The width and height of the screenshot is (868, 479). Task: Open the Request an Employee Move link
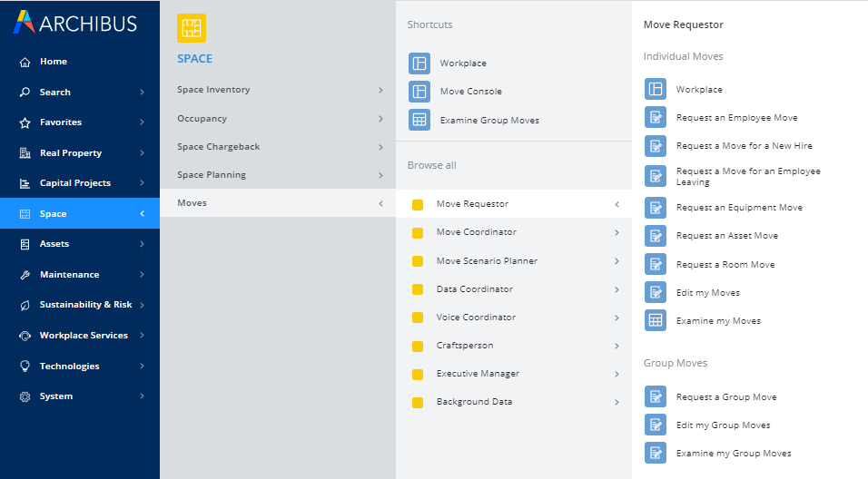coord(736,117)
